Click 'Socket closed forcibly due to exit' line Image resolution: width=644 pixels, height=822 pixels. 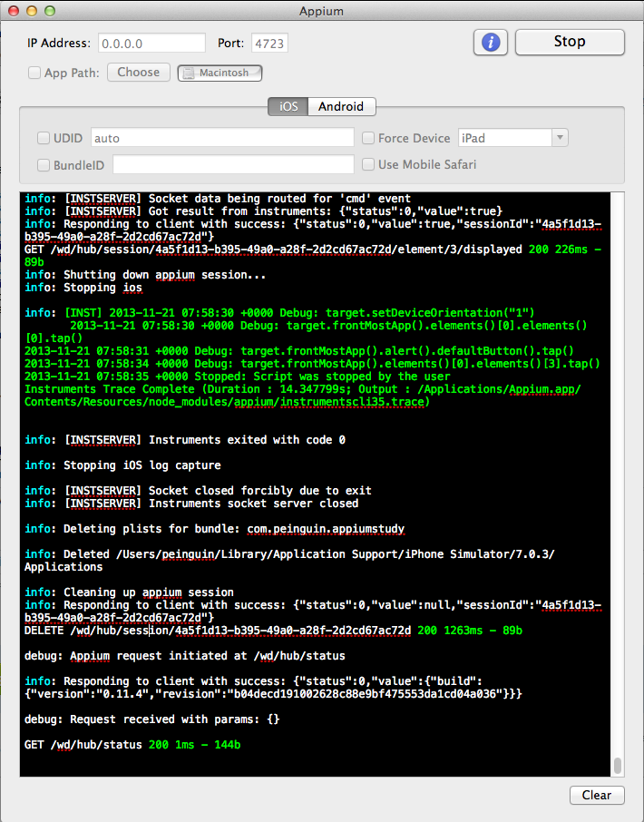click(x=198, y=491)
